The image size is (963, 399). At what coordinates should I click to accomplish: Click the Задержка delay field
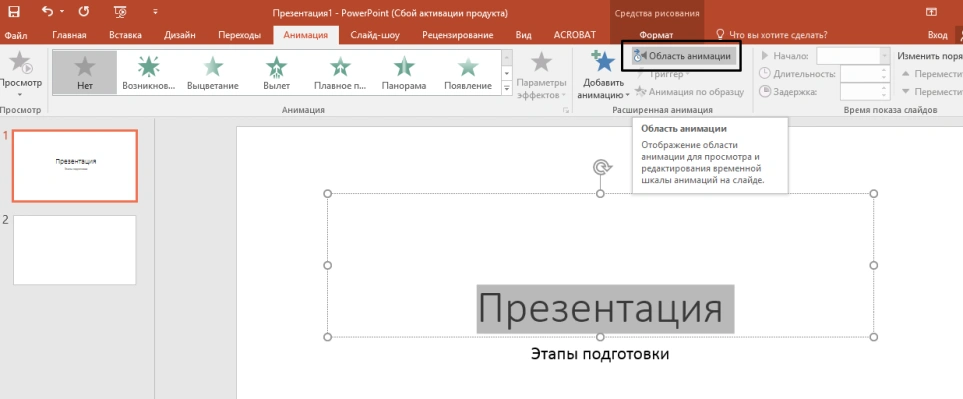tap(860, 92)
